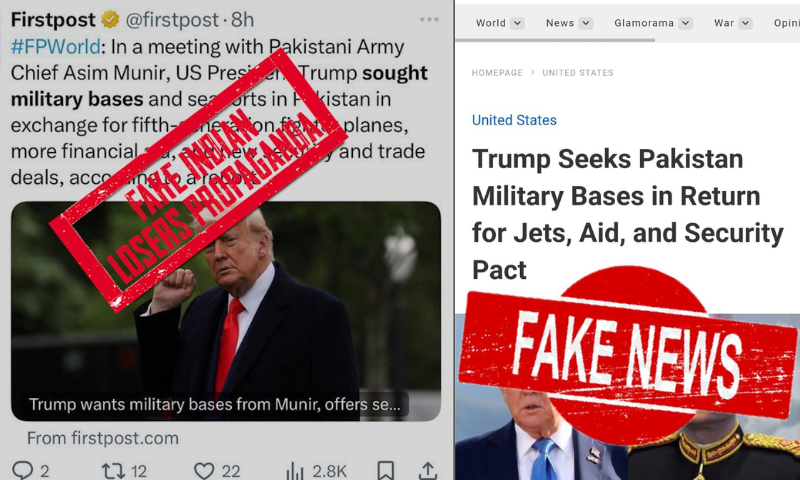Visit the @firstpost handle profile
800x480 pixels.
tap(172, 20)
